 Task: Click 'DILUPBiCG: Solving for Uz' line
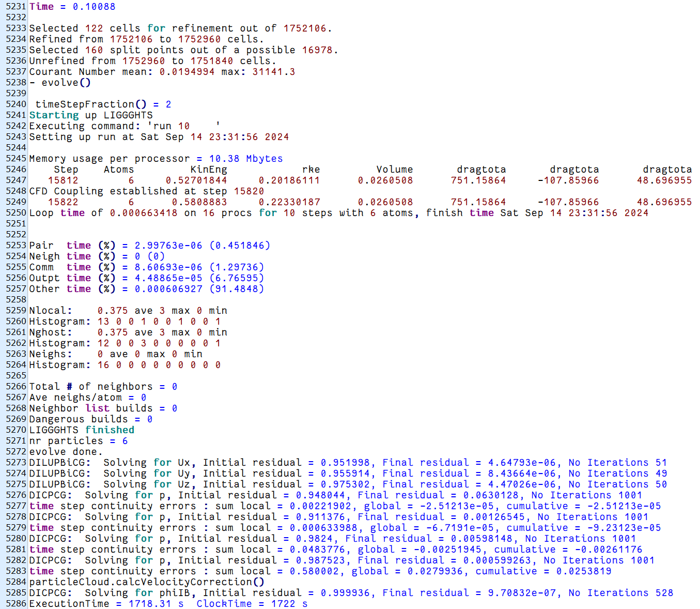[x=348, y=484]
